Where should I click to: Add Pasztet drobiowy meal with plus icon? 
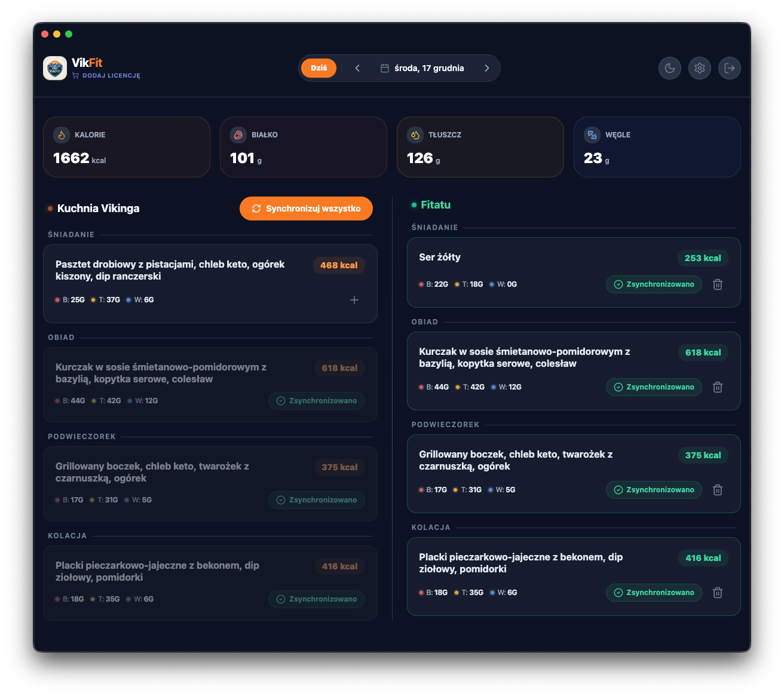point(354,300)
